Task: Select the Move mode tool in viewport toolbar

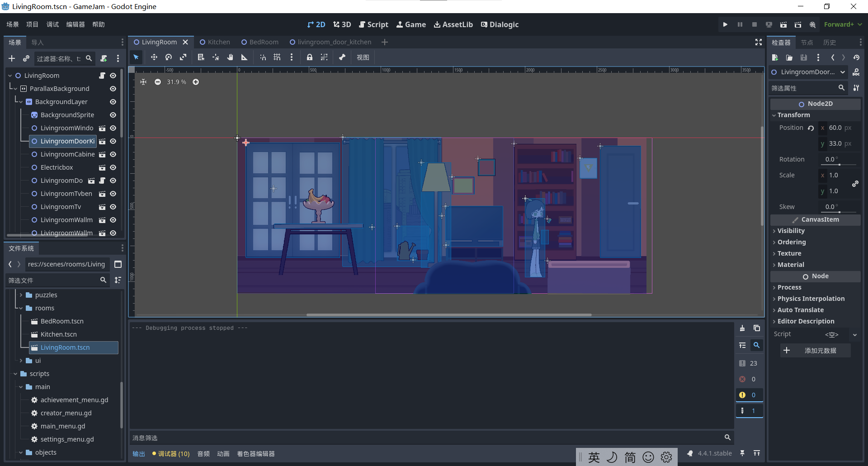Action: tap(154, 57)
